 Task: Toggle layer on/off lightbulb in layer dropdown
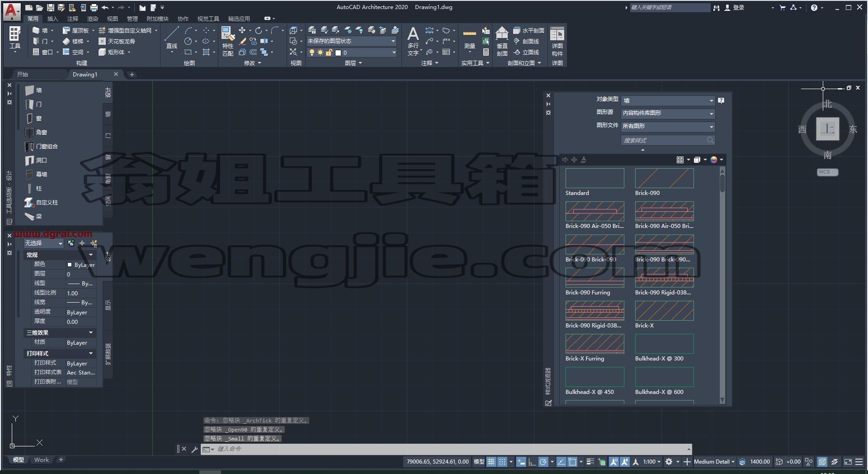click(x=311, y=52)
